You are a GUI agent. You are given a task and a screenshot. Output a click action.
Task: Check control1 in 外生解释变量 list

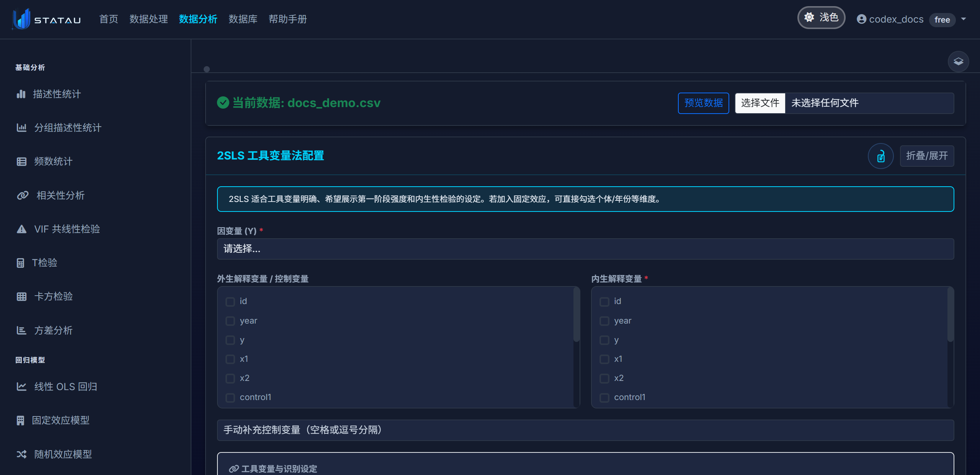pos(230,398)
